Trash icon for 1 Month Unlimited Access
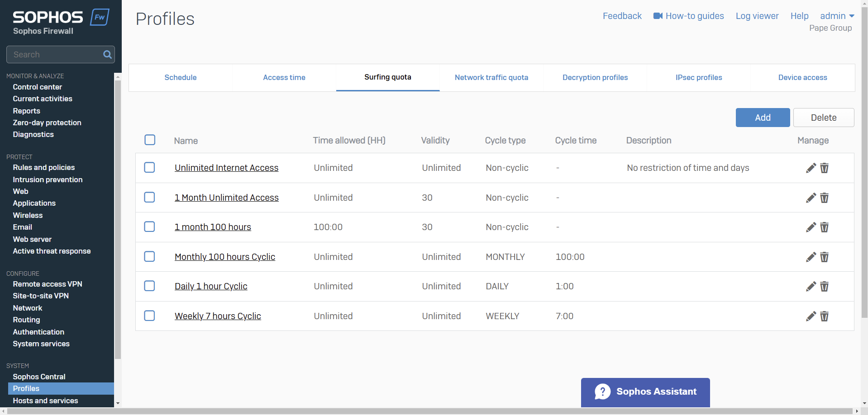Screen dimensions: 868x415 825,198
